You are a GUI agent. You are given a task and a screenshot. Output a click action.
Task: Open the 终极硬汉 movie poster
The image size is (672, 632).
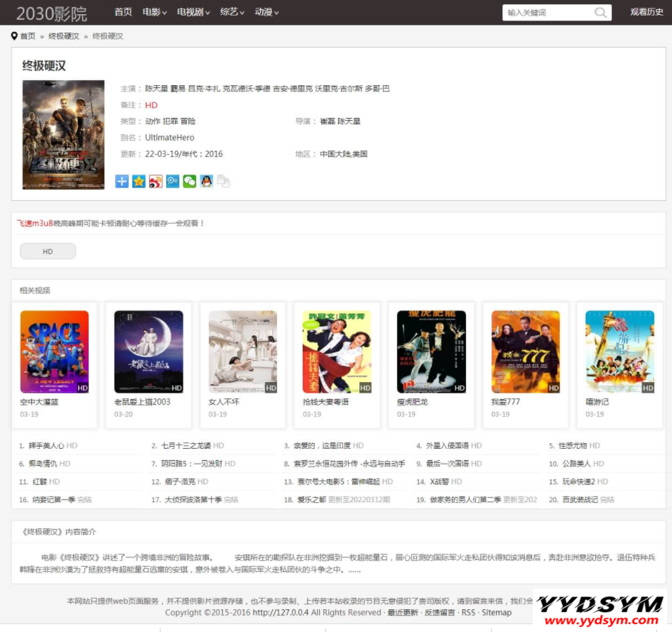point(63,134)
